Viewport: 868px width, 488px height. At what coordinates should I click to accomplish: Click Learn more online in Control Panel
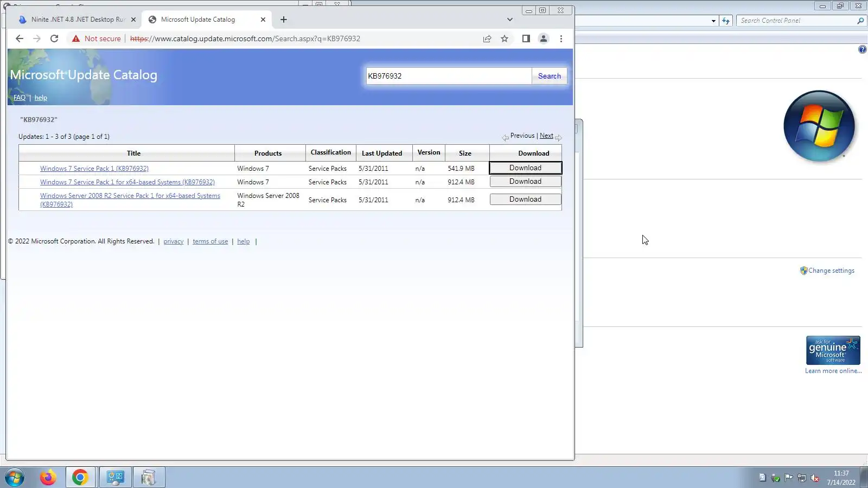833,371
